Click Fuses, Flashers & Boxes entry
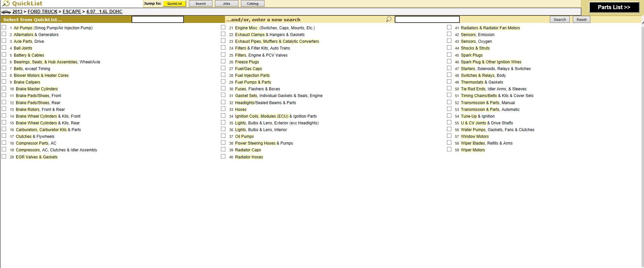 coord(258,89)
